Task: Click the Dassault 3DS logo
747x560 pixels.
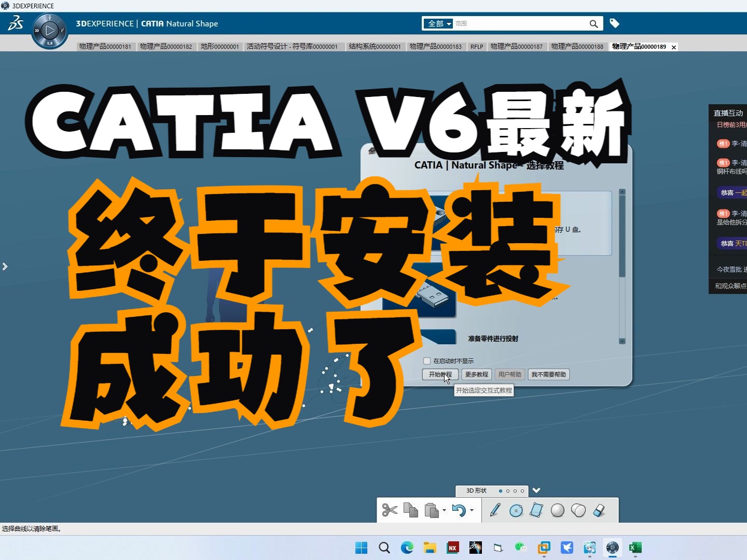Action: click(16, 23)
